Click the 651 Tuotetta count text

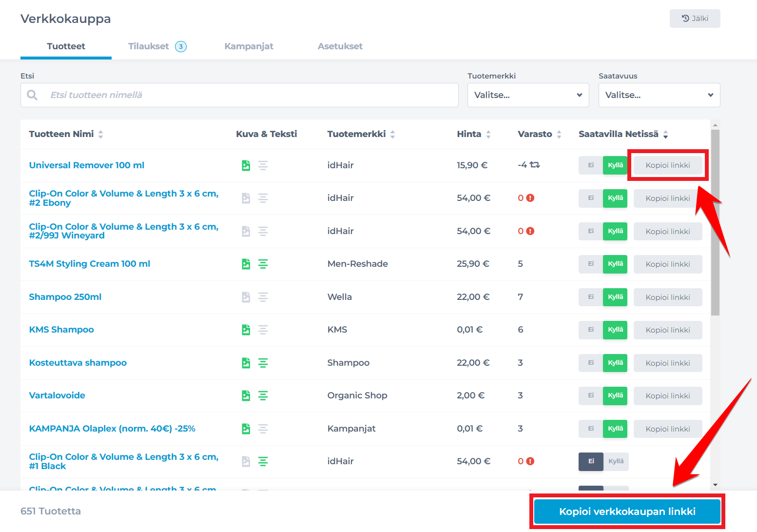coord(51,511)
